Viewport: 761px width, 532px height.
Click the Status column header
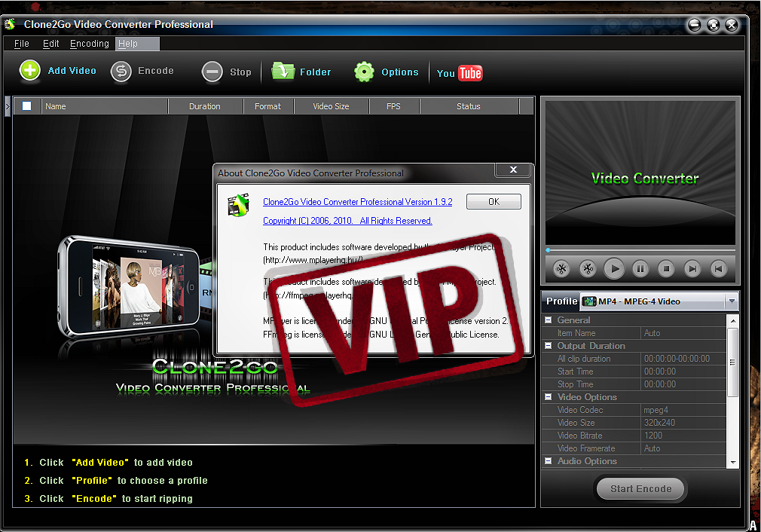[469, 106]
